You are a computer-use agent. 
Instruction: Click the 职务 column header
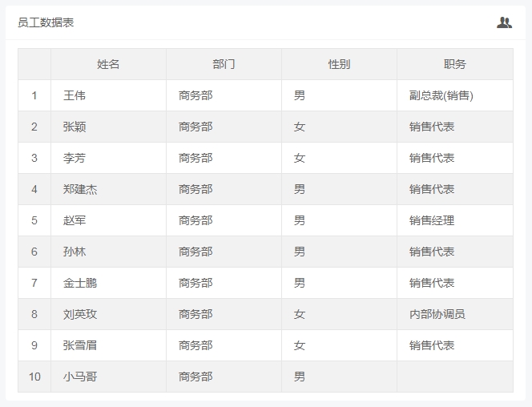point(454,64)
